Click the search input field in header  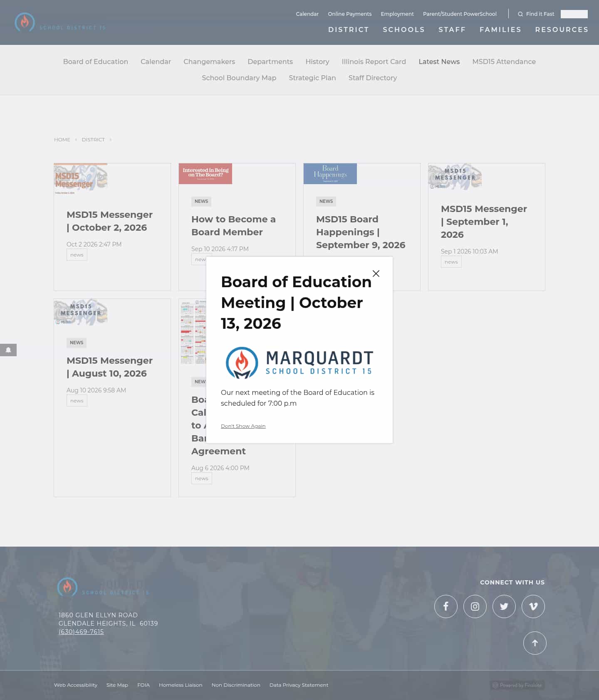click(x=574, y=14)
